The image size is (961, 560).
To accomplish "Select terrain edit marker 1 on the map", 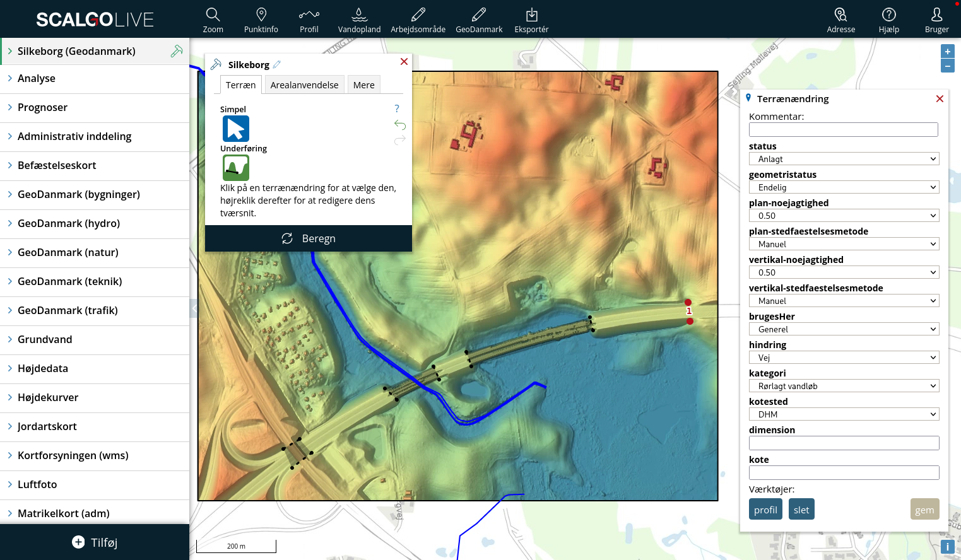I will [x=689, y=312].
